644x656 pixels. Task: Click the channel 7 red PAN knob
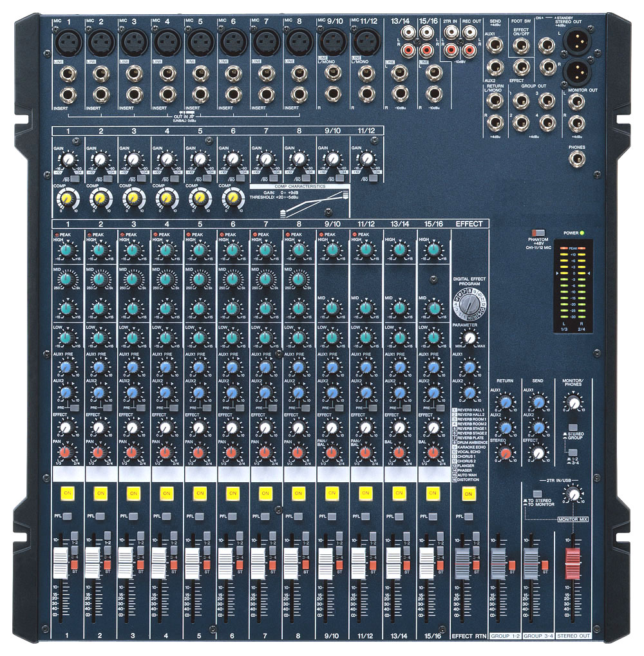point(265,453)
